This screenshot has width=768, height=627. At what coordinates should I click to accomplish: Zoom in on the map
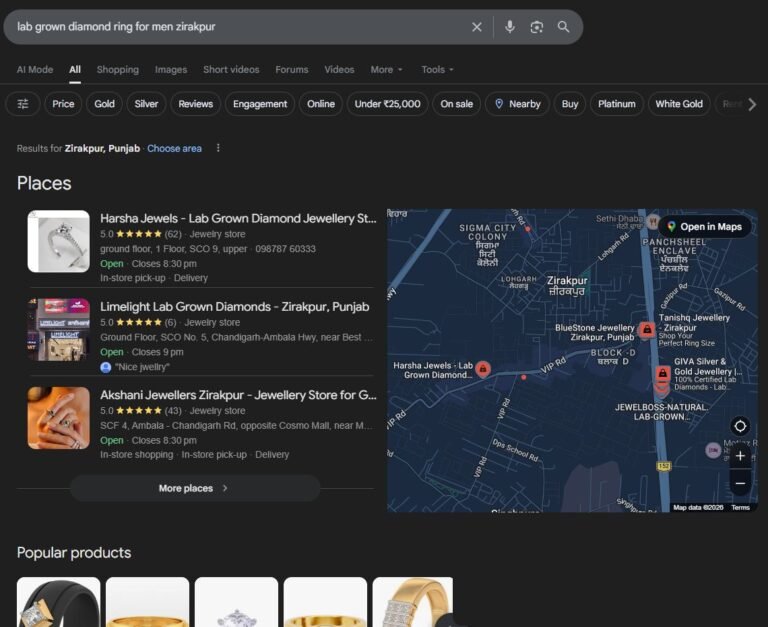tap(740, 456)
